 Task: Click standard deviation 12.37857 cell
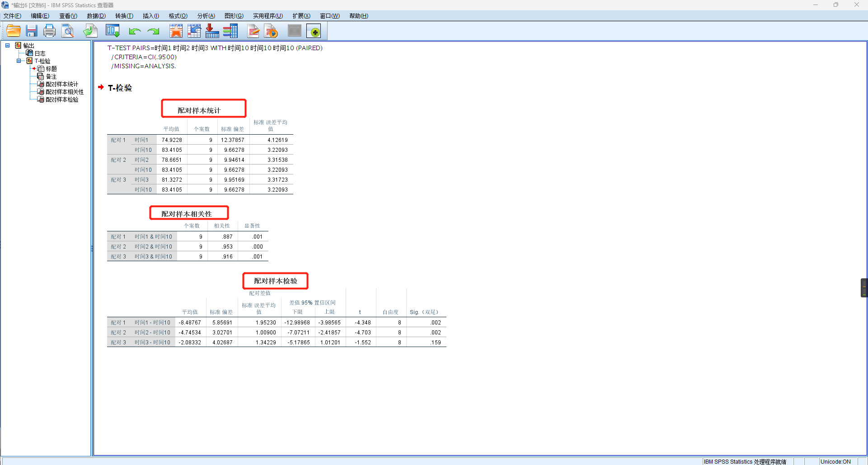click(233, 140)
